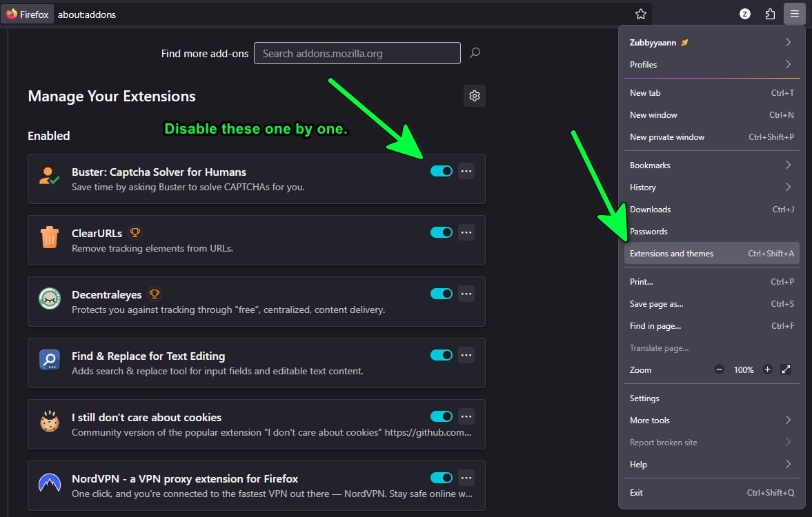Turn off the ClearURLs extension
This screenshot has width=812, height=517.
coord(441,232)
